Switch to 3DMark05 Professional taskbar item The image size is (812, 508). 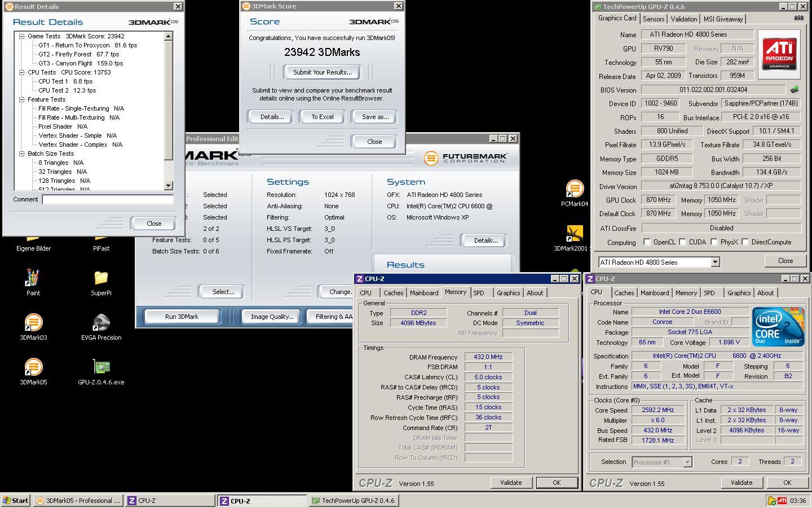78,501
